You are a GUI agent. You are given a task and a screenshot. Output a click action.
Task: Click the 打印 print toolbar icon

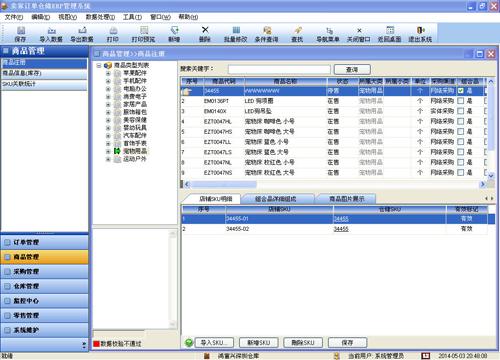pyautogui.click(x=113, y=31)
